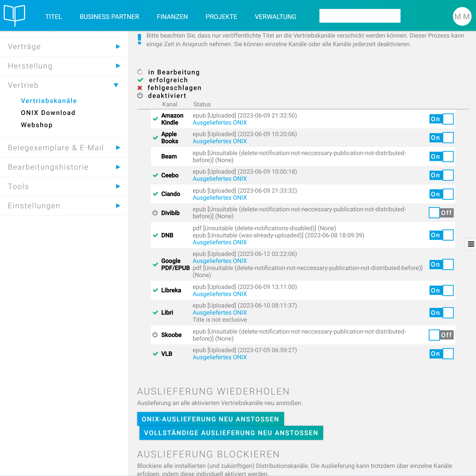Click the power icon next to Skoobe
The height and width of the screenshot is (476, 476).
(x=155, y=335)
